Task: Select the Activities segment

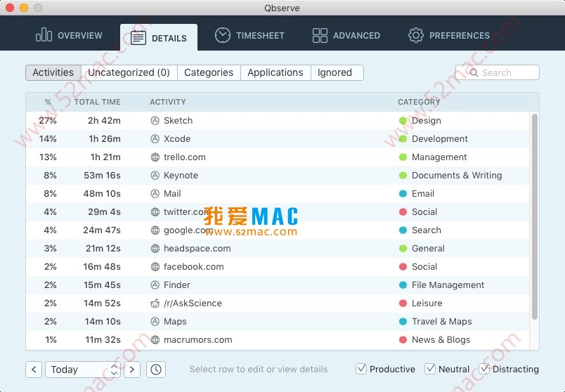Action: tap(53, 72)
